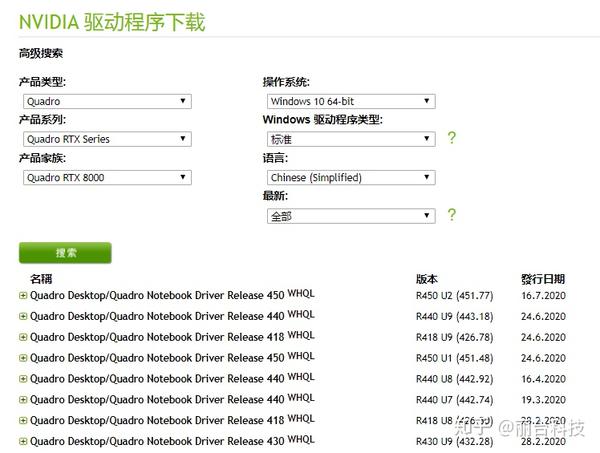Click release date 16.7.2020
The width and height of the screenshot is (600, 453).
tap(543, 296)
